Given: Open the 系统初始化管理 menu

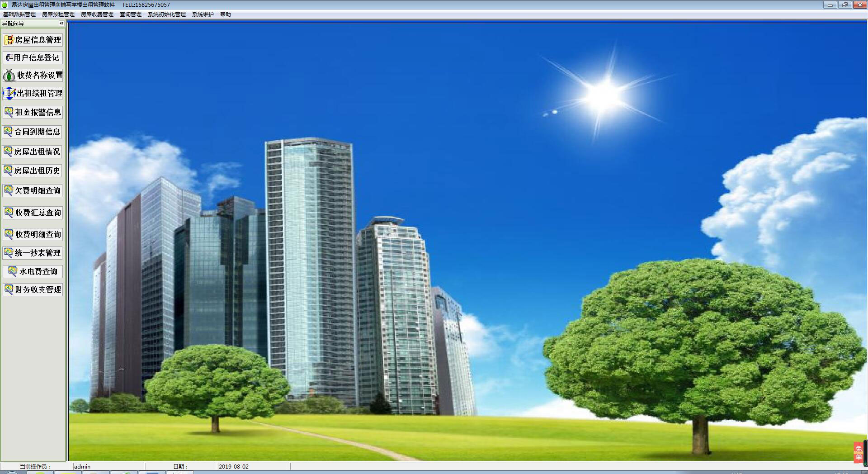Looking at the screenshot, I should point(167,14).
